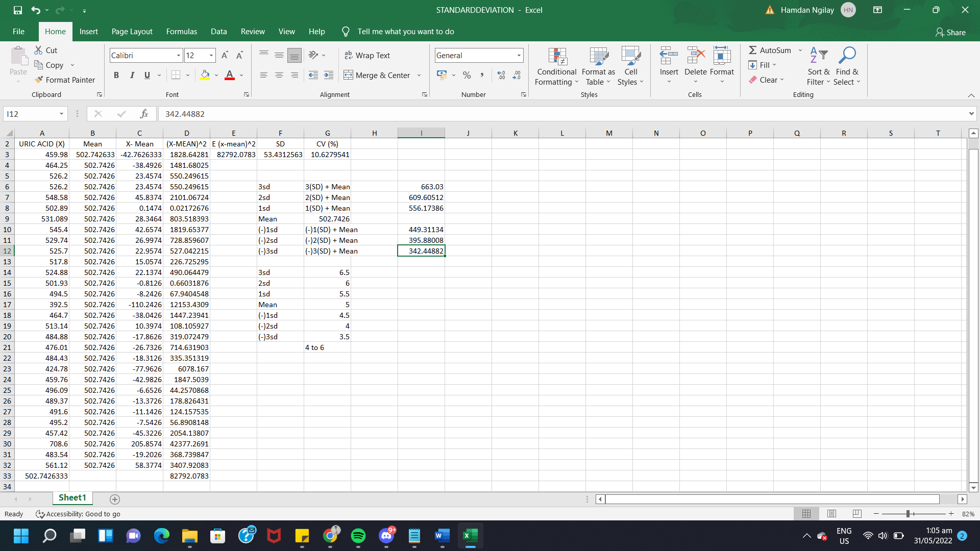Image resolution: width=980 pixels, height=551 pixels.
Task: Open the font size 12 dropdown
Action: click(x=211, y=55)
